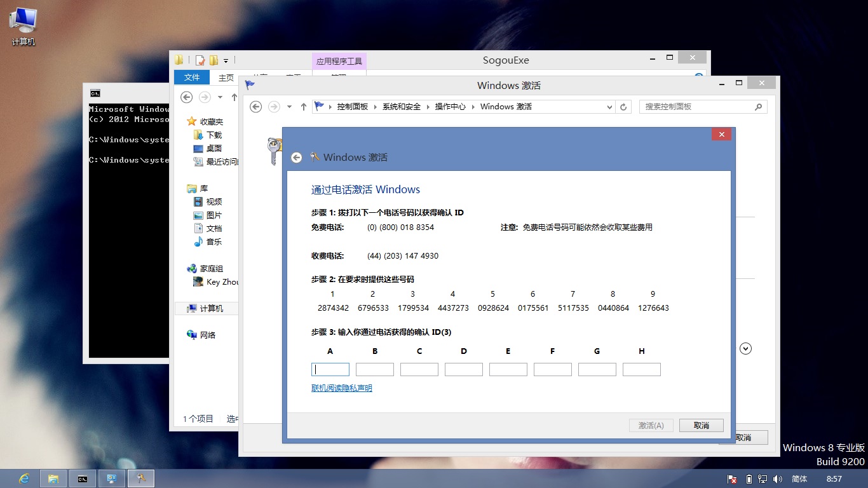Viewport: 868px width, 488px height.
Task: Open recent locations dropdown in Control Panel window
Action: (289, 107)
